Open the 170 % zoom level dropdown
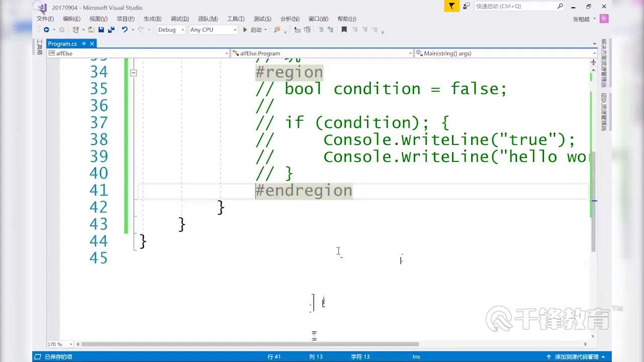This screenshot has width=644, height=362. click(71, 344)
